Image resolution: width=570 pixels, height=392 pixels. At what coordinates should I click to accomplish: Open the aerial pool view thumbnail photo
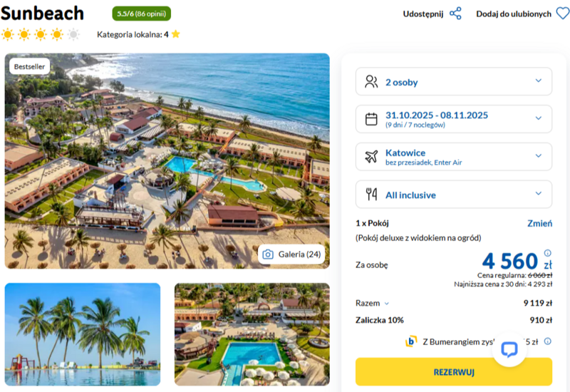click(x=252, y=334)
